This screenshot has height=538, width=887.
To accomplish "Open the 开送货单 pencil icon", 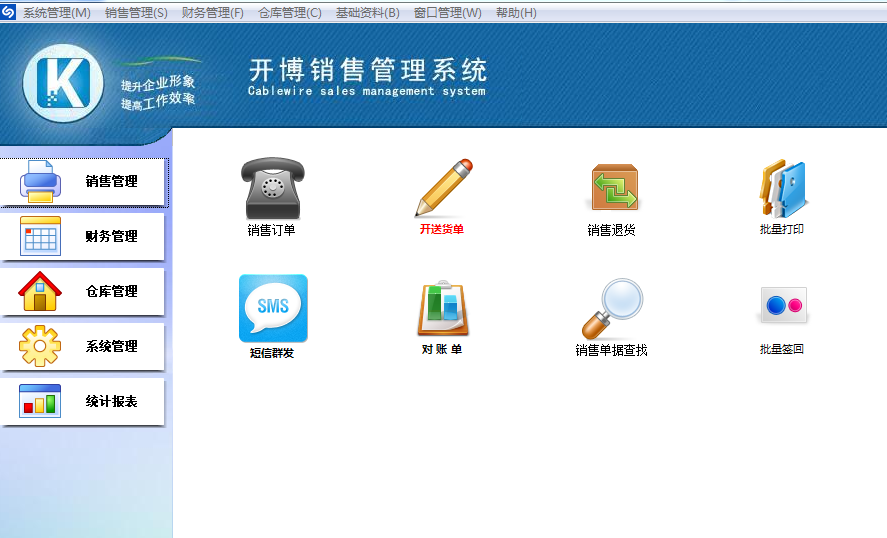I will pos(444,187).
